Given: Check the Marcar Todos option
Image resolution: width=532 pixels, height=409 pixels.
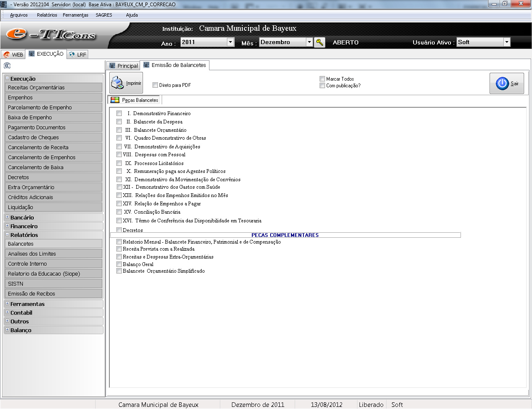Looking at the screenshot, I should (322, 79).
